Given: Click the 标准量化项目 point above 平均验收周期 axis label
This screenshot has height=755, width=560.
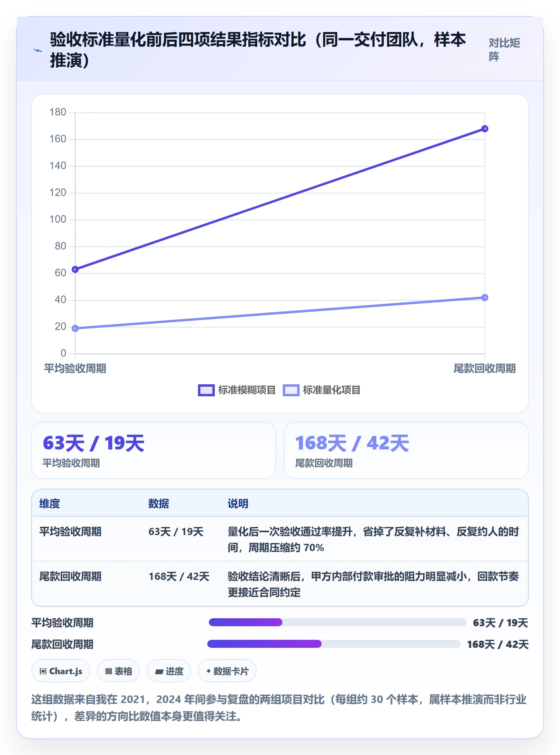Looking at the screenshot, I should click(75, 328).
